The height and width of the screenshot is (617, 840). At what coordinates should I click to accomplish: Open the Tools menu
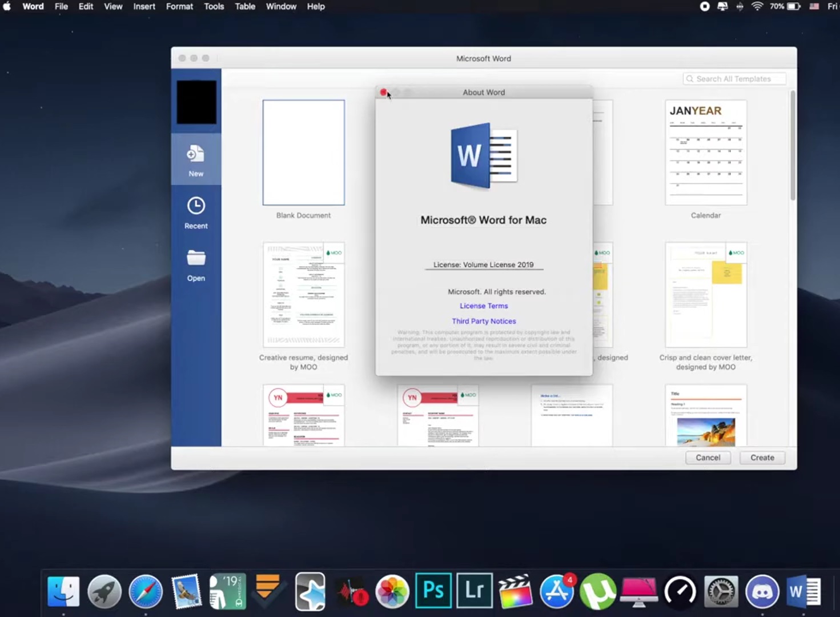[214, 6]
